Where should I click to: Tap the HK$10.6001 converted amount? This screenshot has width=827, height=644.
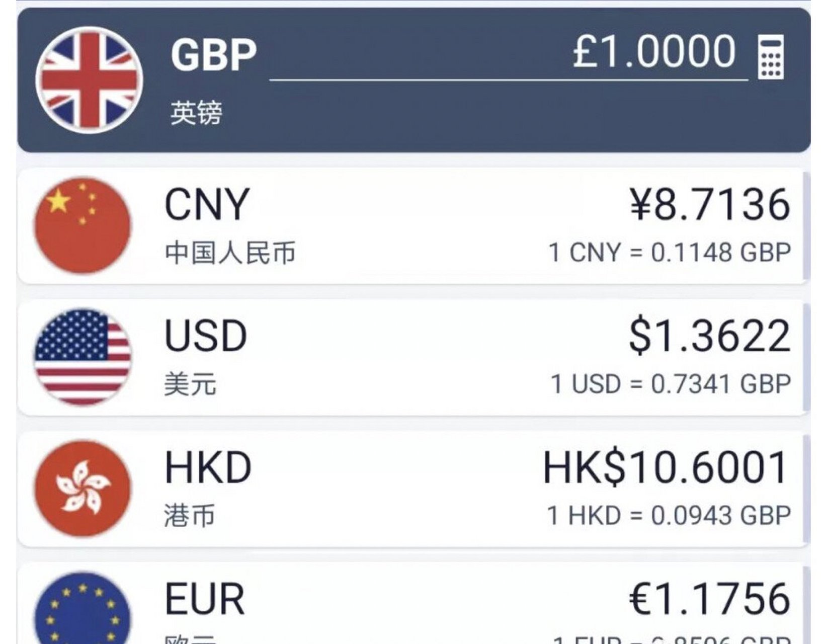[x=666, y=468]
